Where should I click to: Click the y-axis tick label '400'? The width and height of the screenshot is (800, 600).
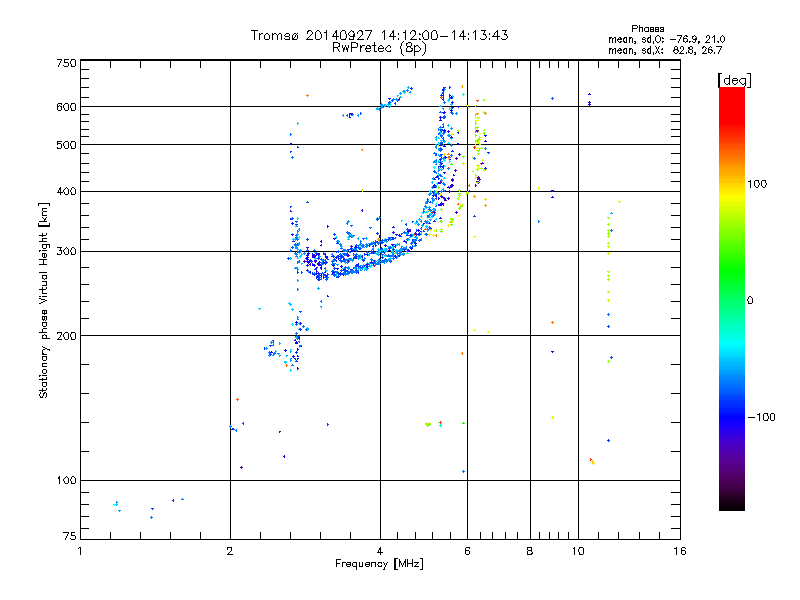point(67,192)
